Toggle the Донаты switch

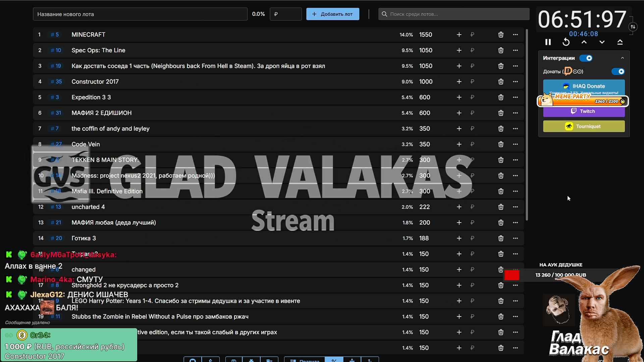pos(618,71)
